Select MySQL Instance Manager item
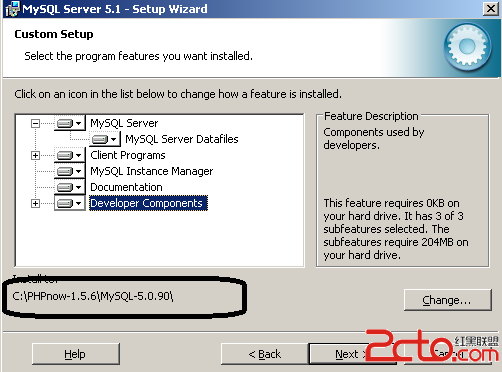The image size is (502, 372). pyautogui.click(x=152, y=171)
